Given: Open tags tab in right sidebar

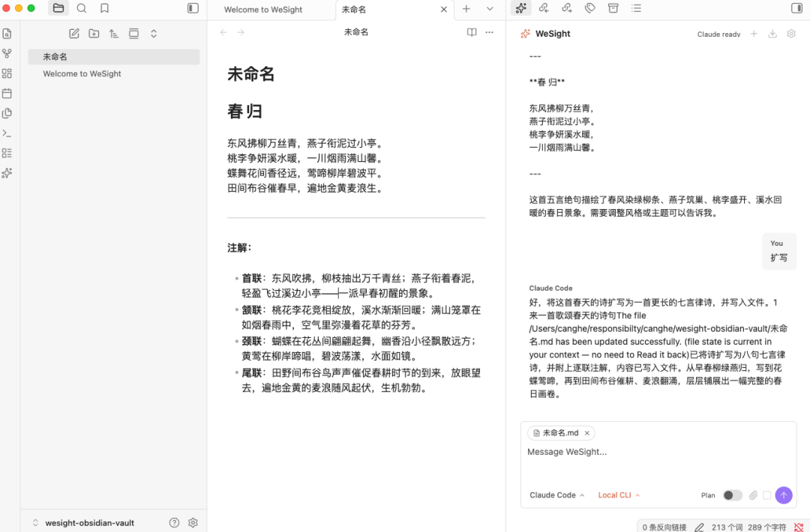Looking at the screenshot, I should tap(590, 7).
